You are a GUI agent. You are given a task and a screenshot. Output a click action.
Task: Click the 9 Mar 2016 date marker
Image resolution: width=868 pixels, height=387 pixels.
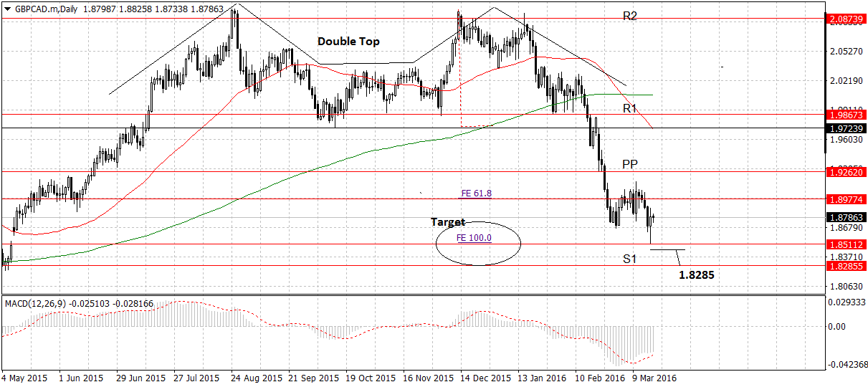click(653, 377)
